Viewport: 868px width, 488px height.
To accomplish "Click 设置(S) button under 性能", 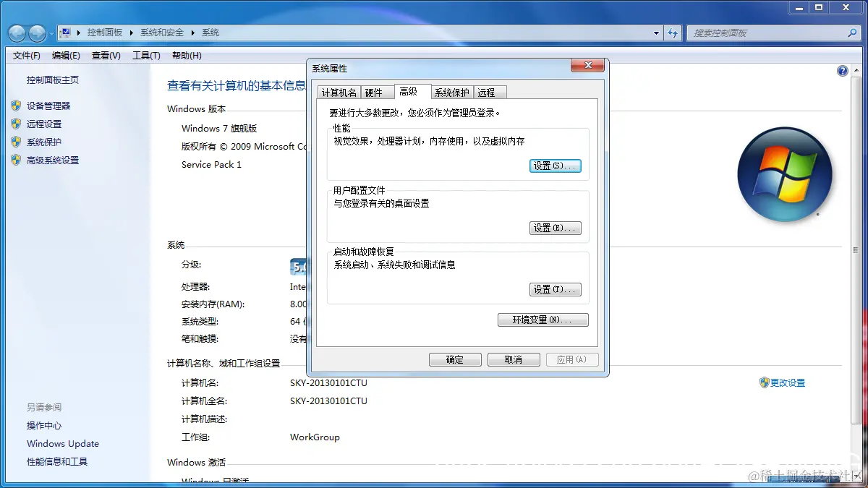I will (556, 166).
